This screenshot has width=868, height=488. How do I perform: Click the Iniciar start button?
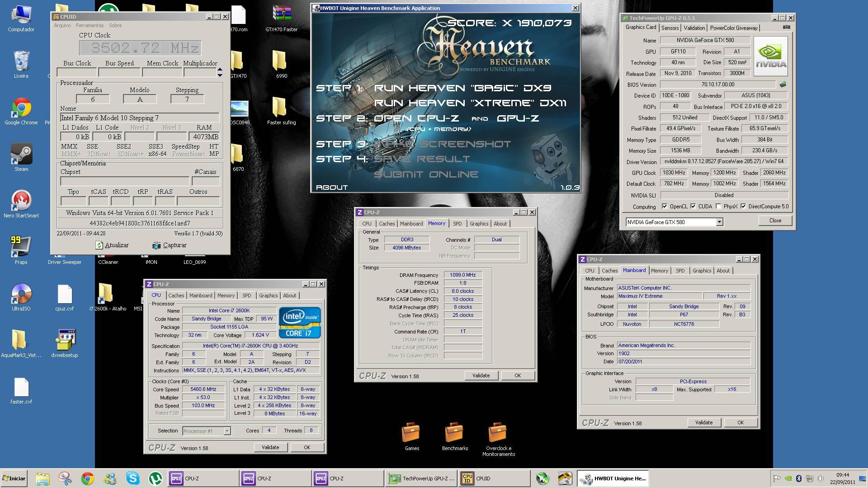14,478
